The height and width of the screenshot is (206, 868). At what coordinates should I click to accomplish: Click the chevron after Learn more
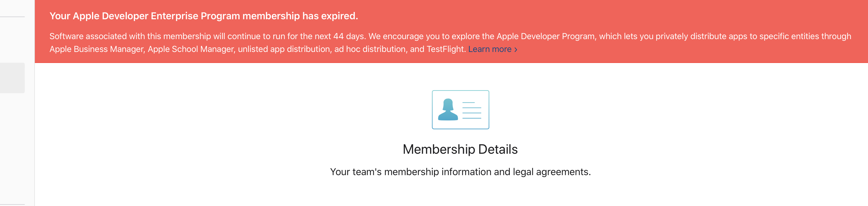(x=516, y=50)
